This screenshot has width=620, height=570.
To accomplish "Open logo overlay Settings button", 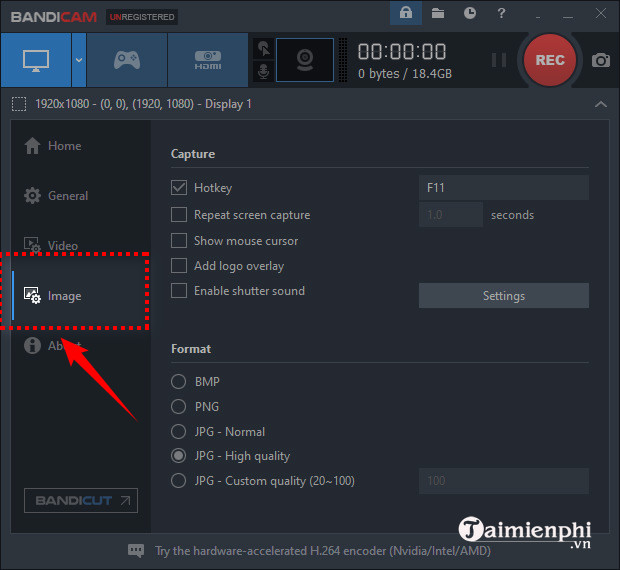I will [x=504, y=295].
